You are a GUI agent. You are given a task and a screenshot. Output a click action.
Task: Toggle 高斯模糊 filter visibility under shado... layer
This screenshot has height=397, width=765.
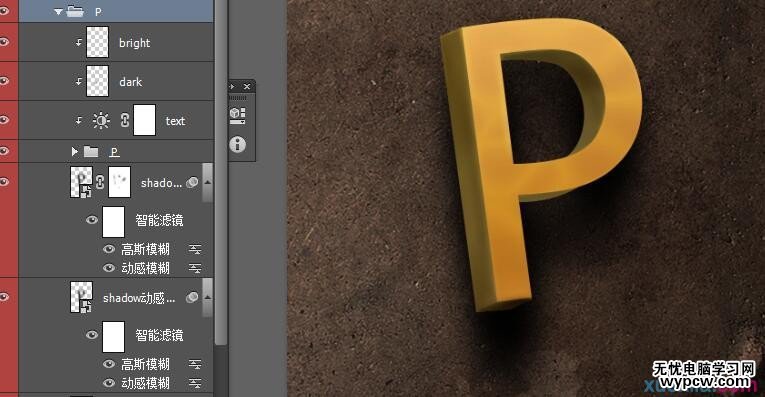click(109, 249)
